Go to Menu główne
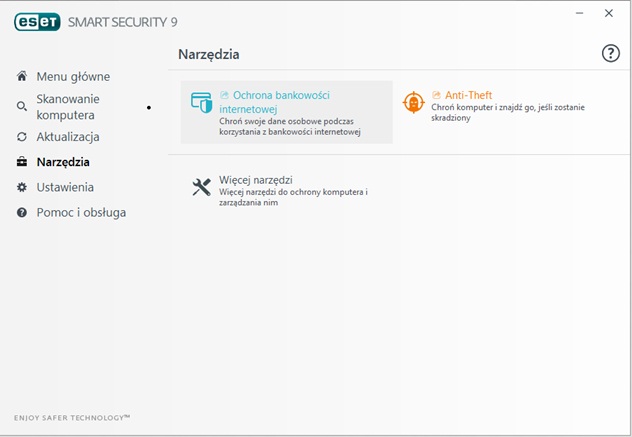This screenshot has height=437, width=632. [x=73, y=76]
